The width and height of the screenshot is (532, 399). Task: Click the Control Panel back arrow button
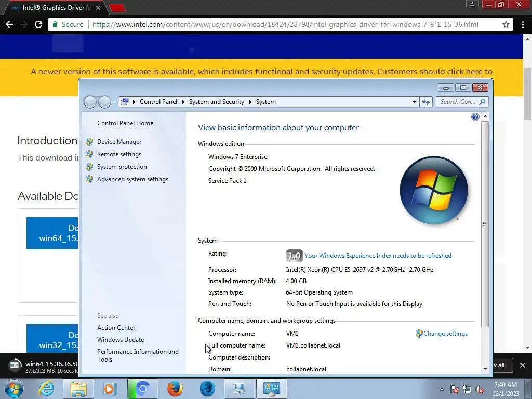tap(90, 102)
